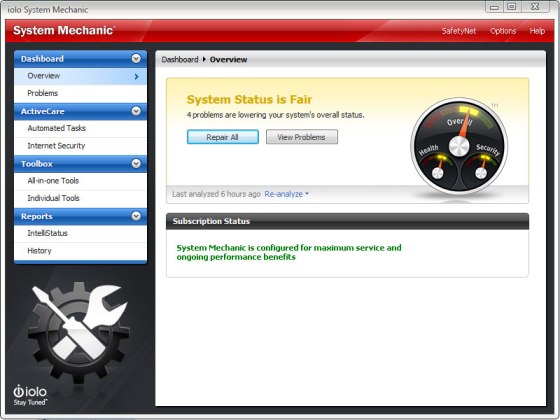Click the Reports section header
The width and height of the screenshot is (560, 420).
(80, 216)
